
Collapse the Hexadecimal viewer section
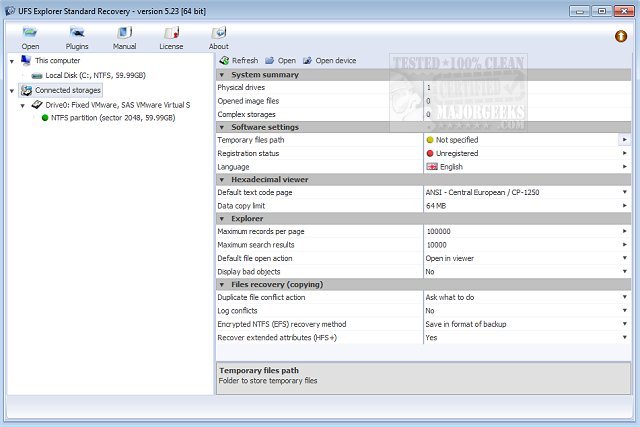[x=222, y=179]
